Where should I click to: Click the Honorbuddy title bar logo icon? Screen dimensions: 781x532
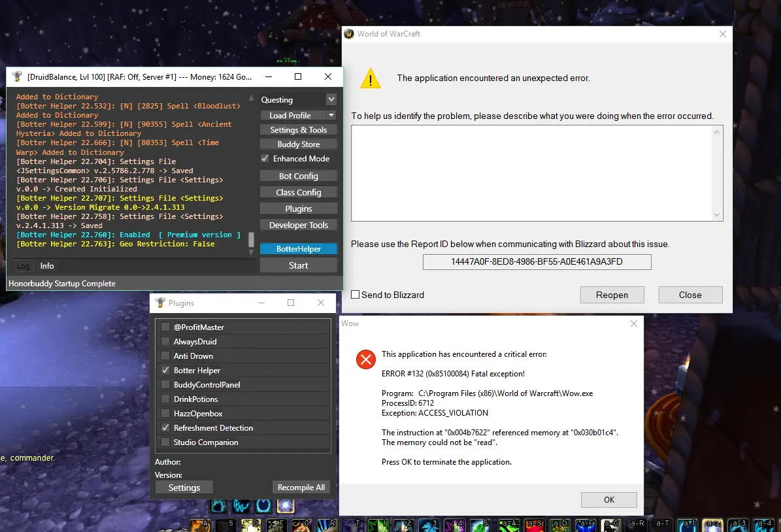click(18, 76)
